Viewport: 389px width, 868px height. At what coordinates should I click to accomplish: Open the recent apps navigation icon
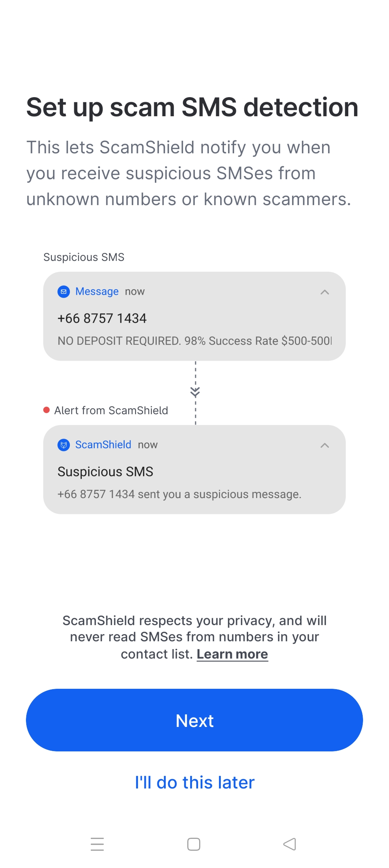point(97,844)
